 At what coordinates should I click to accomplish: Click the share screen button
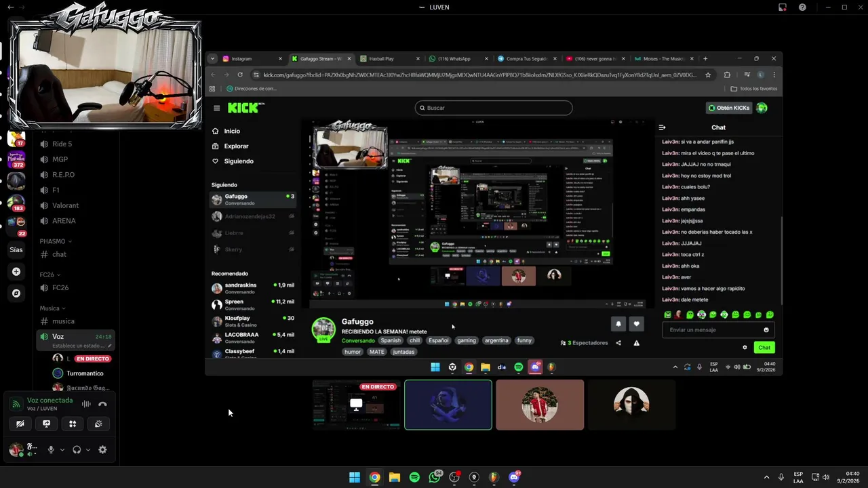pyautogui.click(x=46, y=424)
